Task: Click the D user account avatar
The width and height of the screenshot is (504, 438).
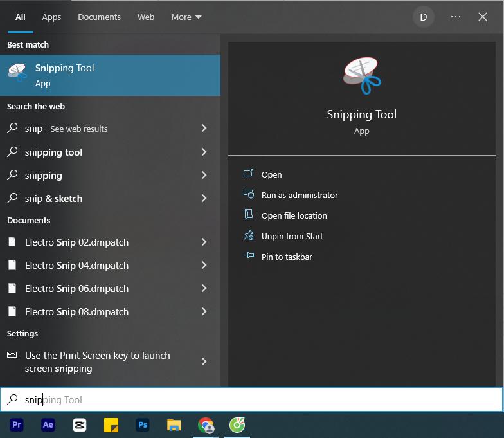Action: [x=423, y=17]
